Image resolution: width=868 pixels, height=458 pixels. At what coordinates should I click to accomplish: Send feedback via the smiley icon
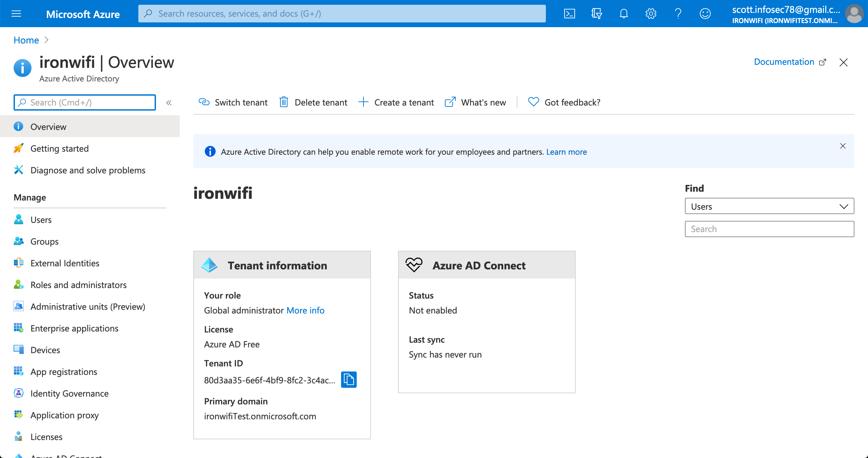tap(705, 14)
